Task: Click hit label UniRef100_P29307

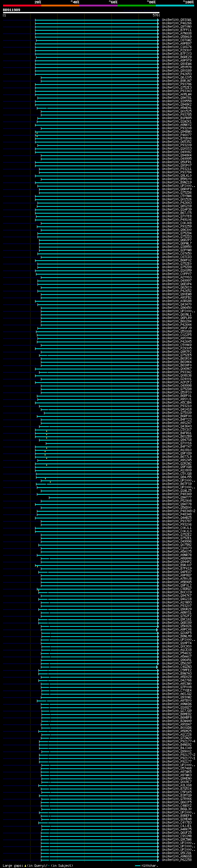Action: coord(177,50)
